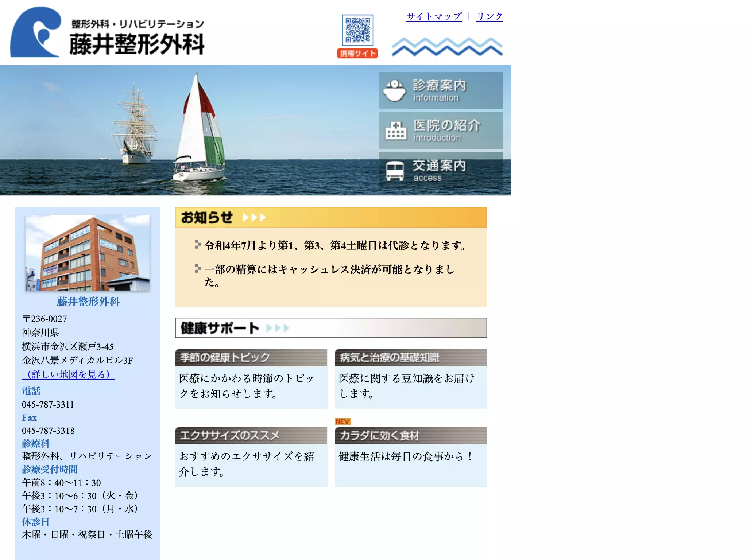Click the NEW badge above カラダに効く食材
This screenshot has width=747, height=560.
[x=342, y=421]
